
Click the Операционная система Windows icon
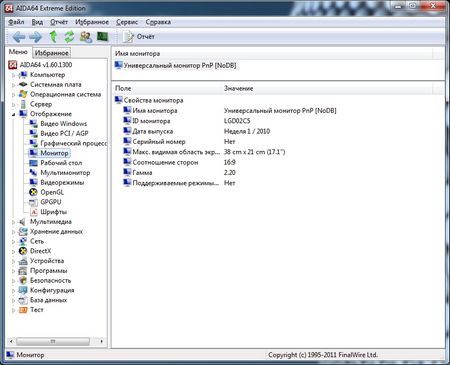coord(23,94)
